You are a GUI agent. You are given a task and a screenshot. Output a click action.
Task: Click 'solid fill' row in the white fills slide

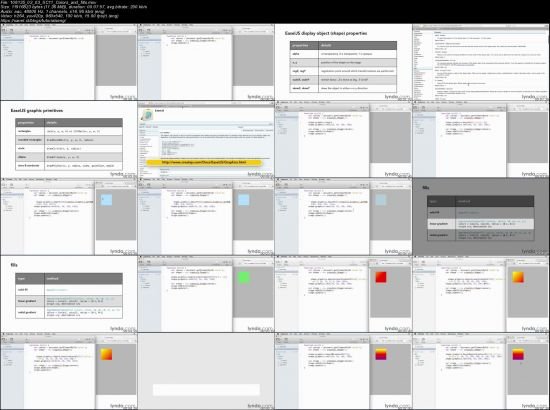point(69,290)
